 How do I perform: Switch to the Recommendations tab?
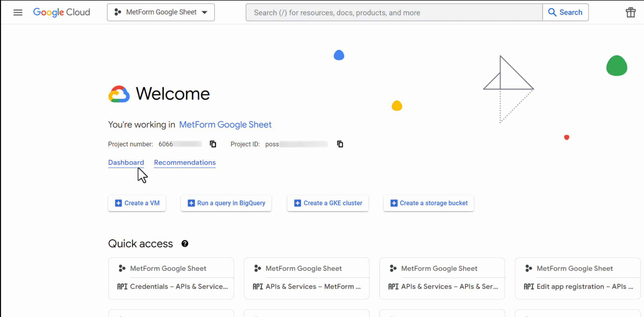point(185,163)
